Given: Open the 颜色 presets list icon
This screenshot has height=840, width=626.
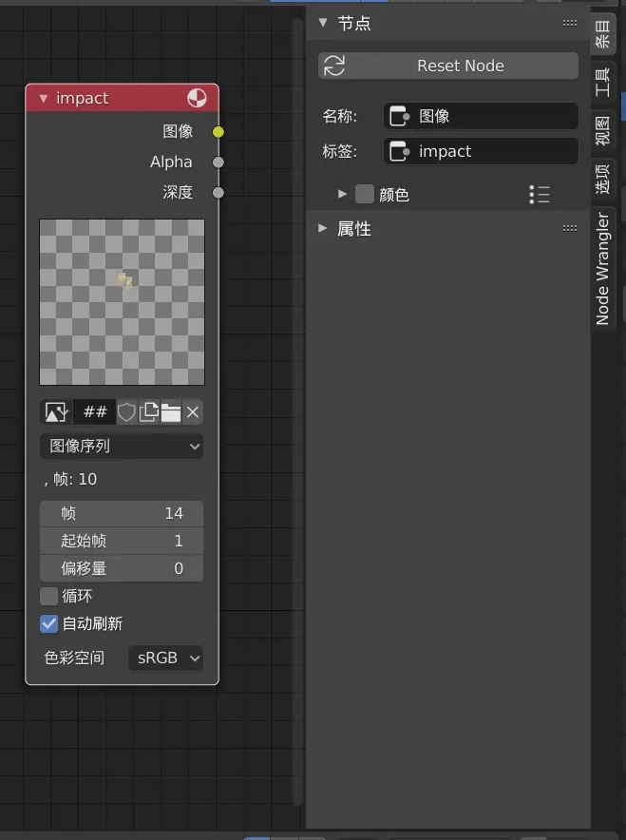Looking at the screenshot, I should [x=540, y=195].
